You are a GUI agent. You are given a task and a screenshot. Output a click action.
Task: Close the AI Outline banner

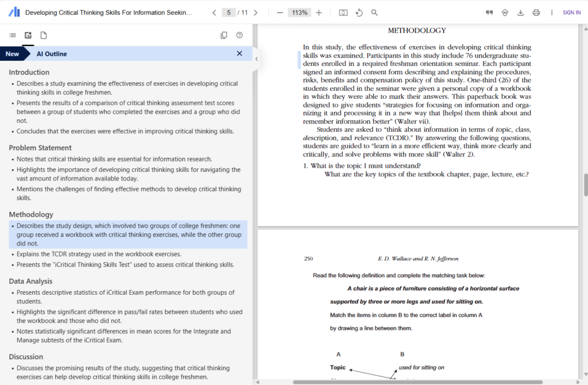[239, 53]
